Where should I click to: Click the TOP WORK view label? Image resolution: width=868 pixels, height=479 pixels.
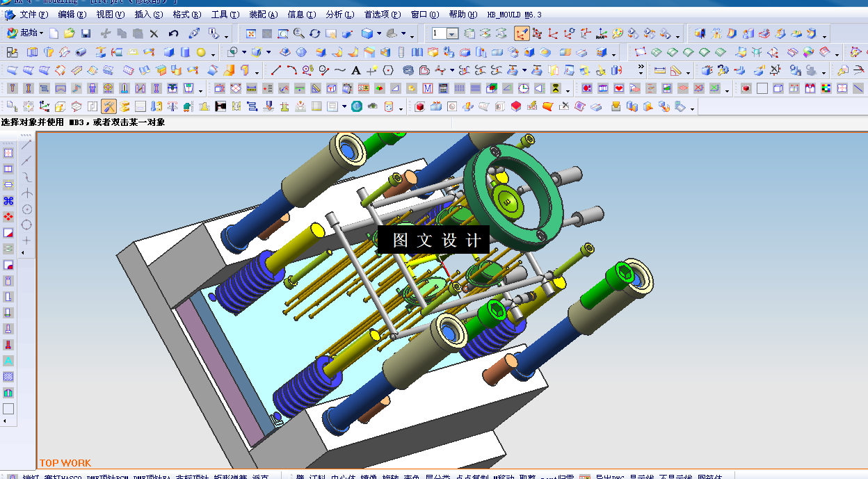point(65,463)
